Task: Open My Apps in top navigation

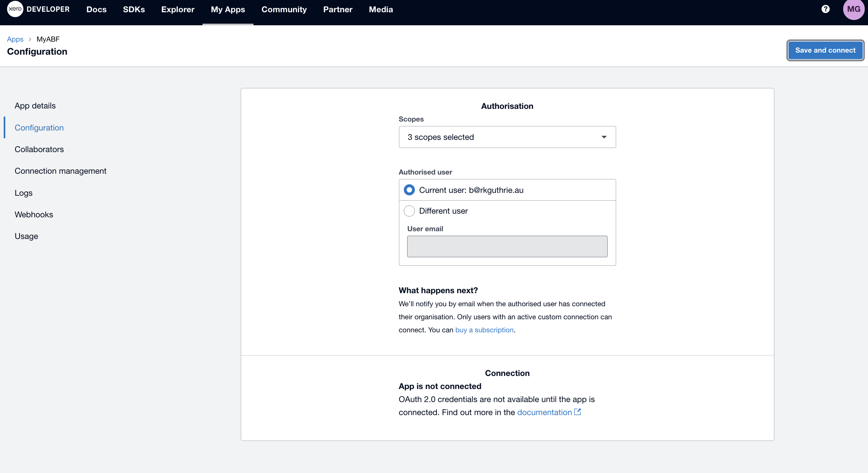Action: click(x=228, y=9)
